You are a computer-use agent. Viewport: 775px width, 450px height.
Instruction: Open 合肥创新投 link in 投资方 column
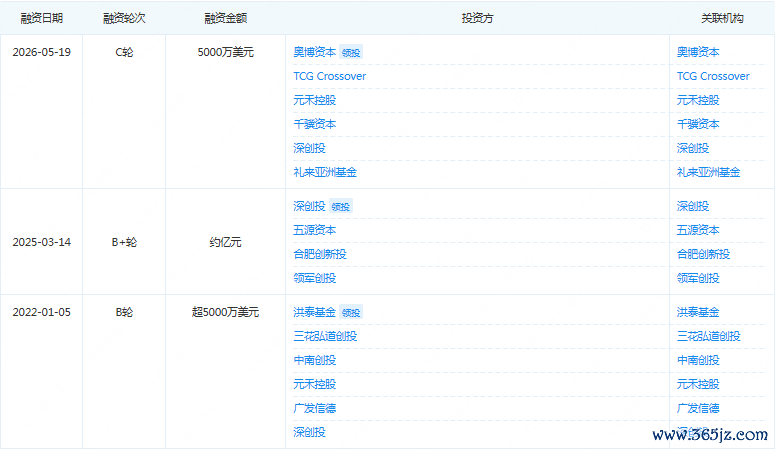320,254
